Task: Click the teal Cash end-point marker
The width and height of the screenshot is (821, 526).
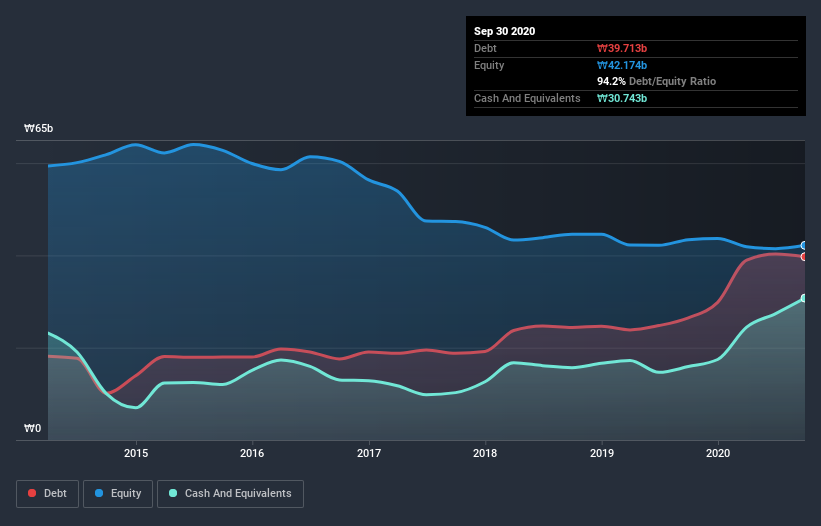Action: [x=804, y=298]
